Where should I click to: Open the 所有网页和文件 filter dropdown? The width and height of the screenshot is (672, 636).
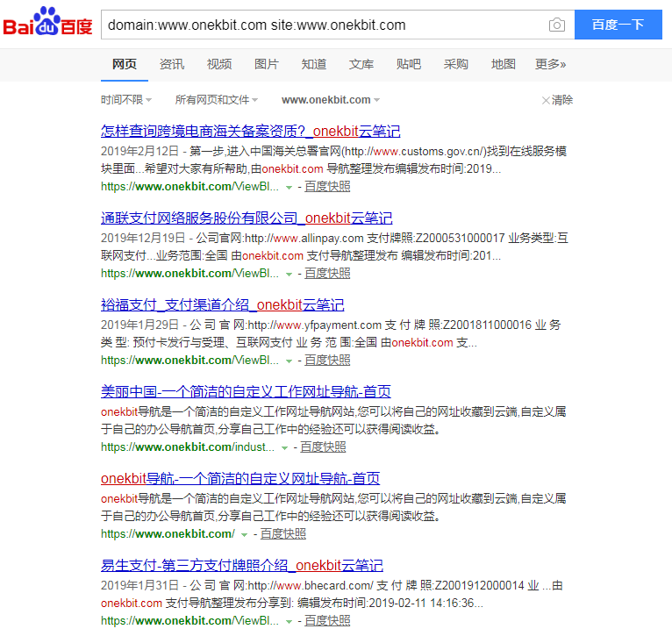click(217, 100)
